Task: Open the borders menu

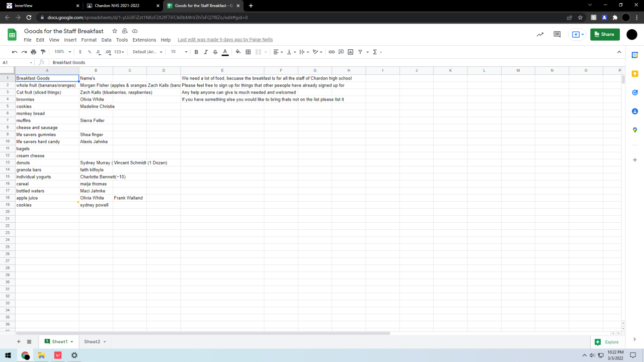Action: [248, 52]
